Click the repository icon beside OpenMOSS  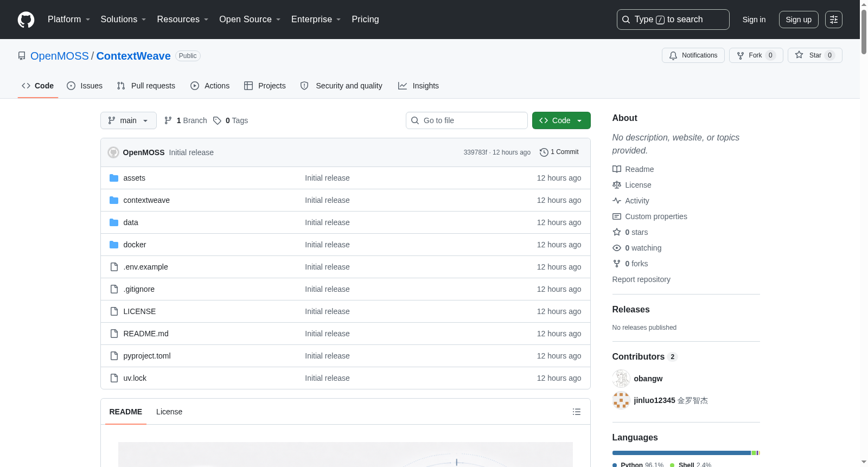[22, 56]
